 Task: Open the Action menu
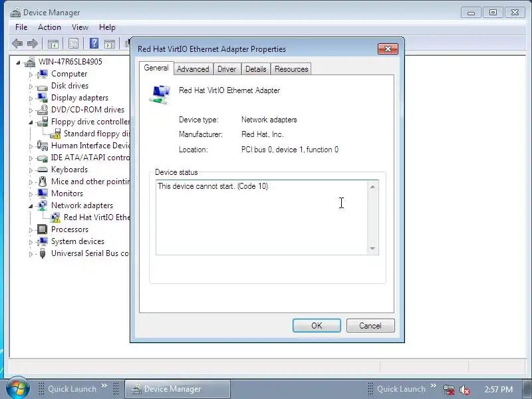pos(49,27)
